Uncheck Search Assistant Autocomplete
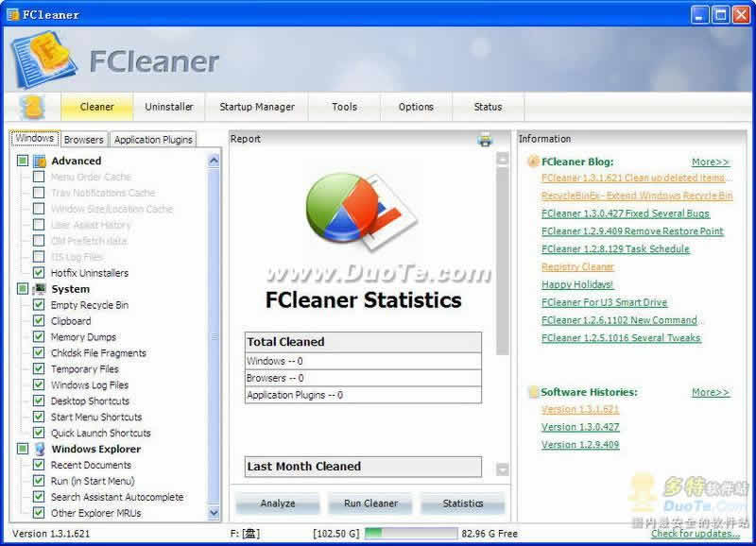 [x=39, y=496]
